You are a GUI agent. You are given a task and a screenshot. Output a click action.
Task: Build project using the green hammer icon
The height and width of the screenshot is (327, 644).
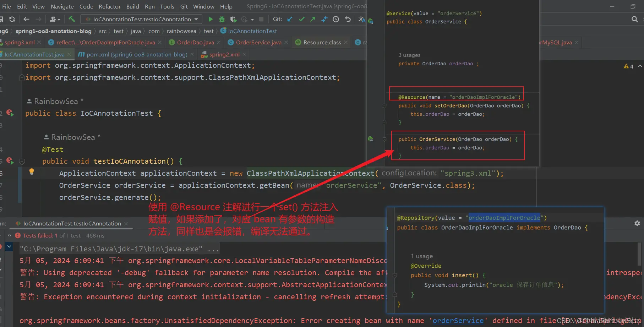pyautogui.click(x=72, y=19)
